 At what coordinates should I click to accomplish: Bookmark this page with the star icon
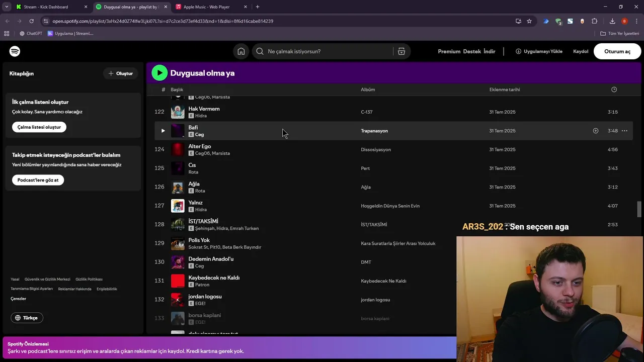529,21
